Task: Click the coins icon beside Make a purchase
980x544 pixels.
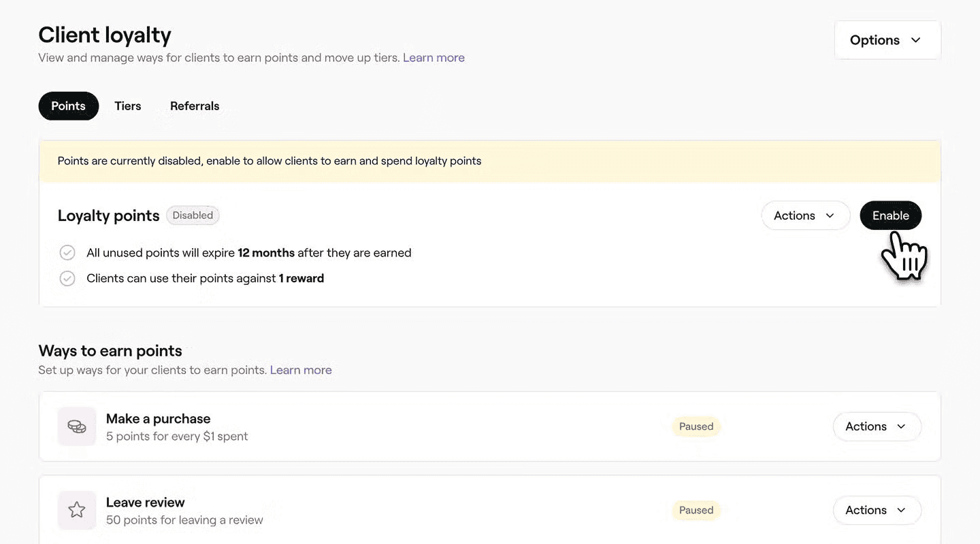Action: click(77, 426)
